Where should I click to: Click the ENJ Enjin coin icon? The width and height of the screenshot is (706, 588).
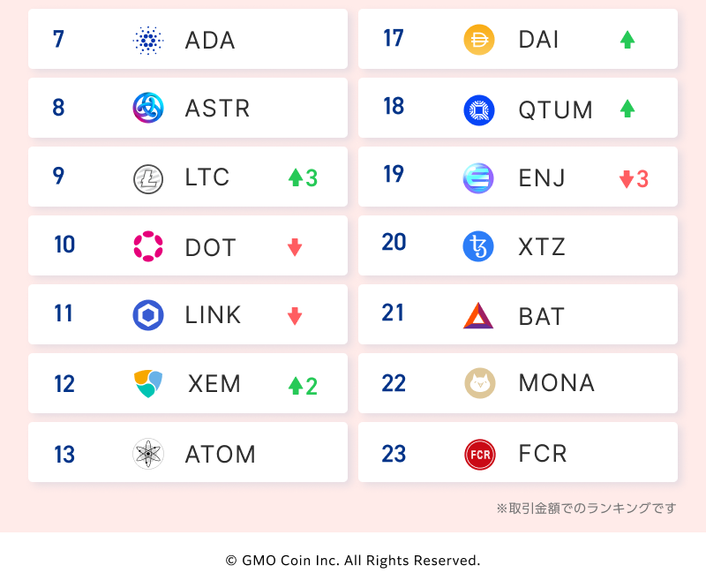coord(479,178)
